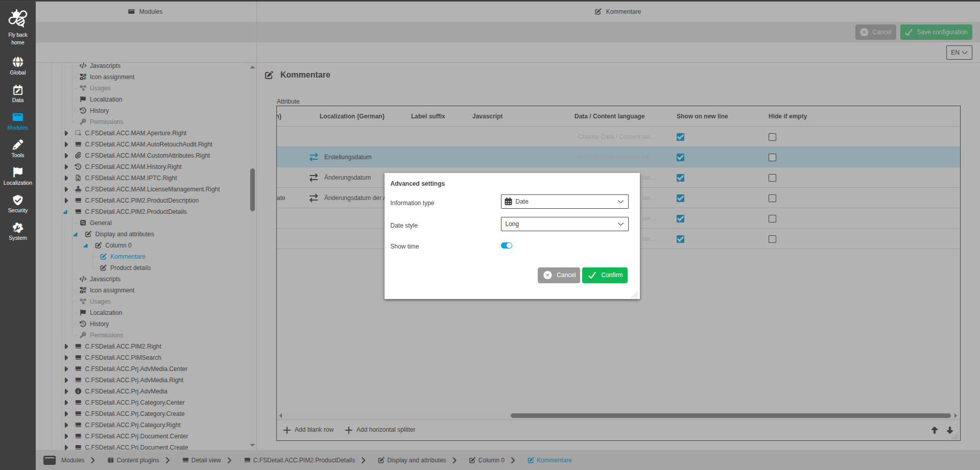The image size is (980, 470).
Task: Uncheck Show on new line for Erstellungsdatum
Action: tap(680, 157)
